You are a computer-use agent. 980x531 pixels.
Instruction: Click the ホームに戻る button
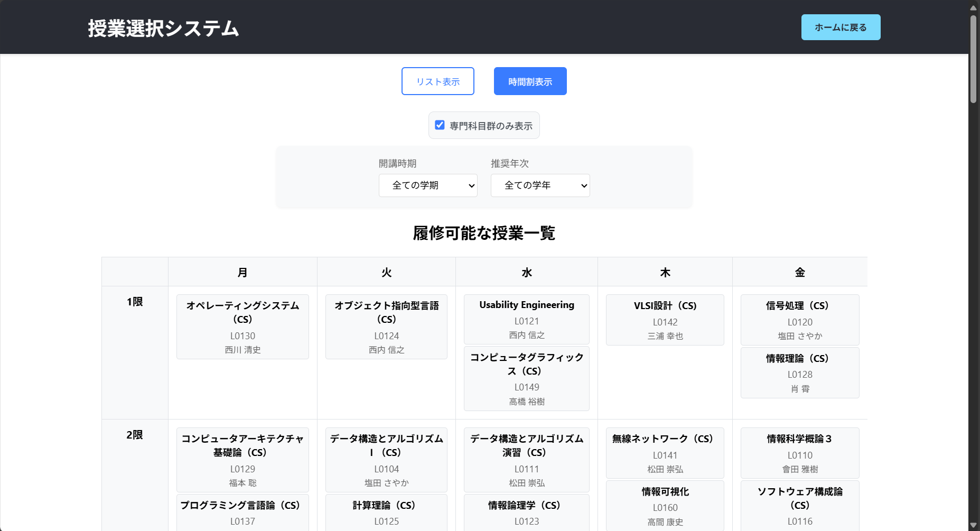pos(840,27)
